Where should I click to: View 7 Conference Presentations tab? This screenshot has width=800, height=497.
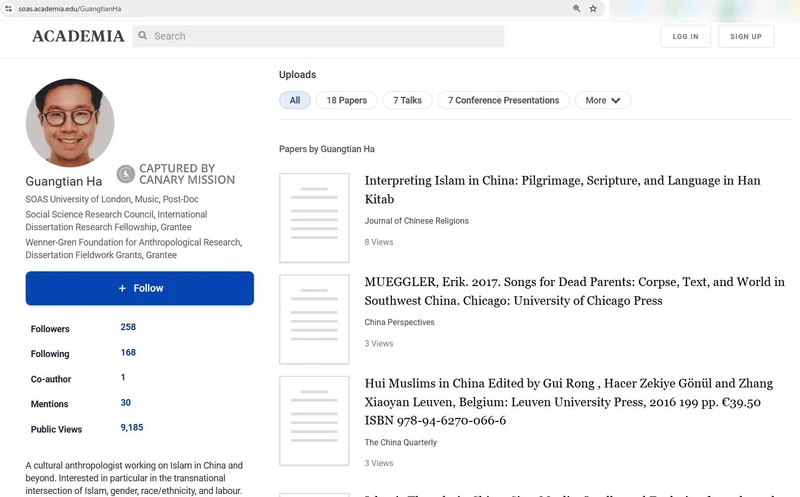pos(503,100)
